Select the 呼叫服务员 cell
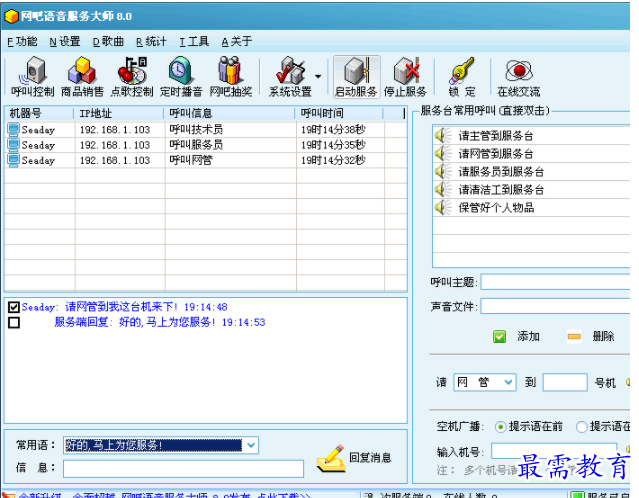The image size is (639, 498). pos(196,145)
